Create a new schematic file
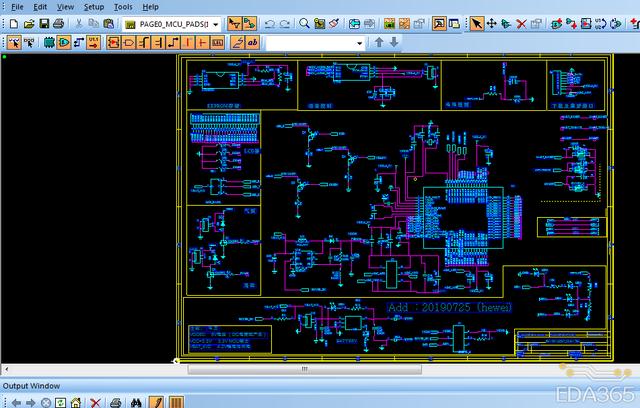The image size is (640, 408). click(x=14, y=24)
